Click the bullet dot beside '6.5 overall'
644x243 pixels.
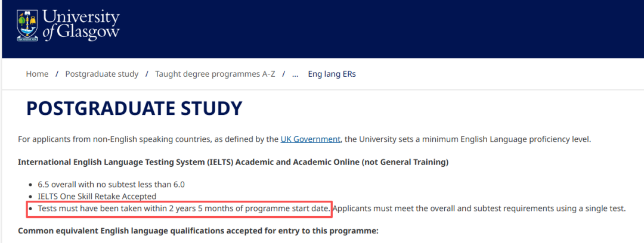click(30, 185)
